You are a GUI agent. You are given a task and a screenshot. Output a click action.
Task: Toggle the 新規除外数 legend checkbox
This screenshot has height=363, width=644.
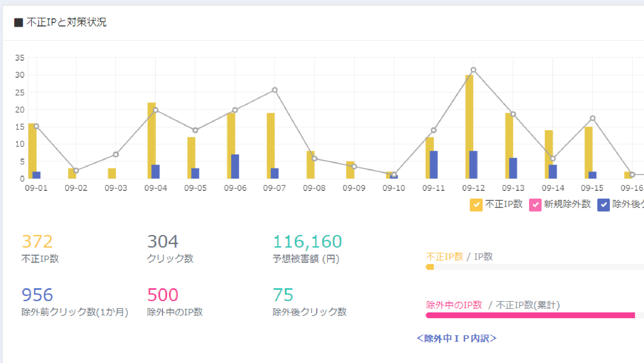point(535,205)
